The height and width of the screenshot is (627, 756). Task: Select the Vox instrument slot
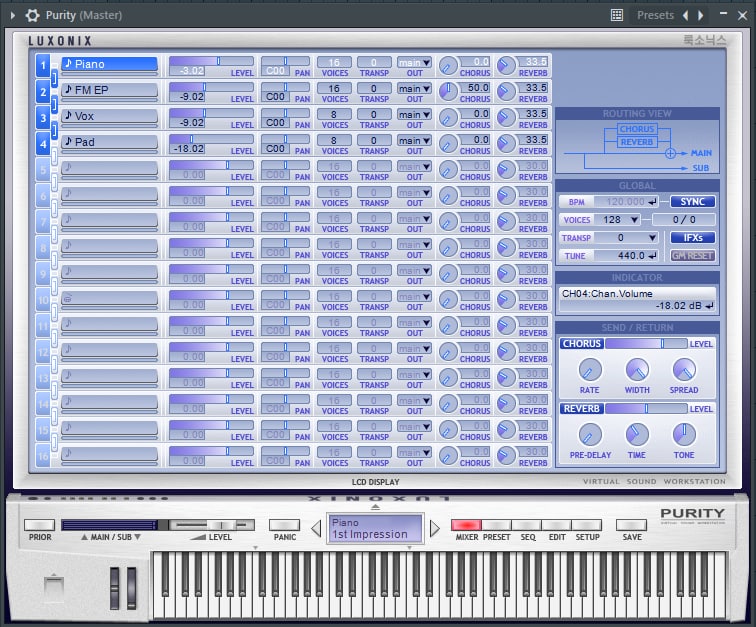tap(109, 116)
